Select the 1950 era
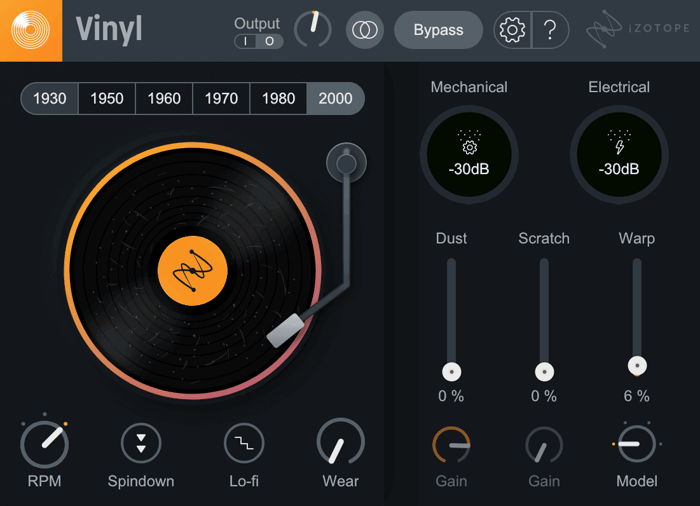The width and height of the screenshot is (700, 506). 107,98
